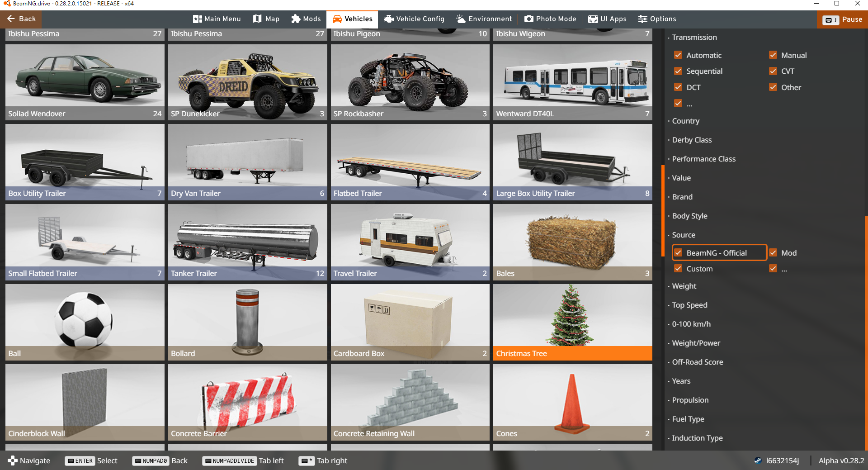Select the Bollard prop
The image size is (868, 470).
(248, 322)
